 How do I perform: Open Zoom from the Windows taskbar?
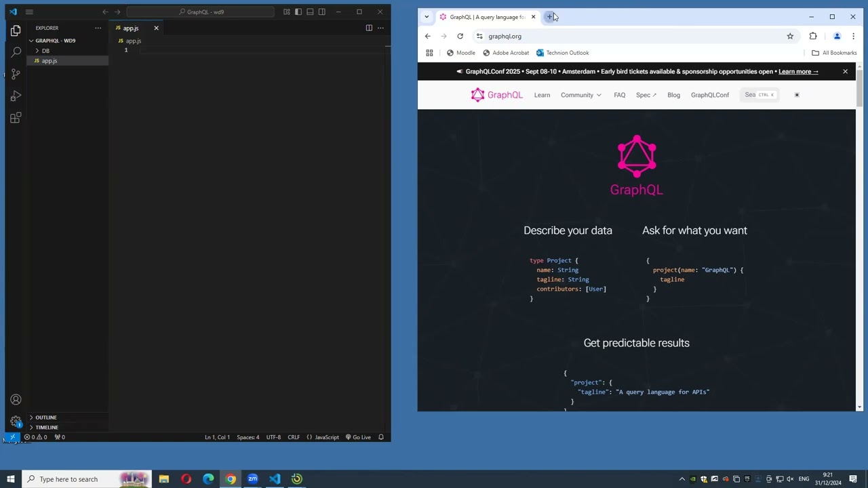(x=252, y=479)
